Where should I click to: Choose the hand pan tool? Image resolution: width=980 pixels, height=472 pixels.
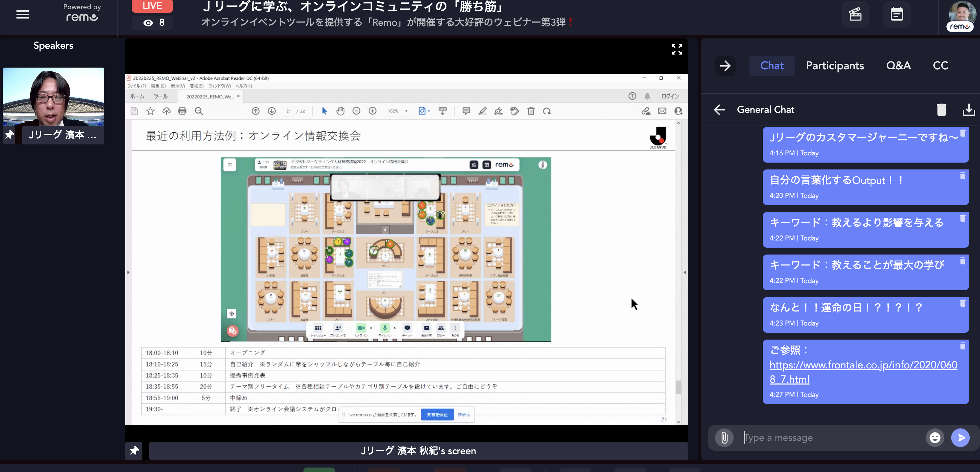[340, 111]
